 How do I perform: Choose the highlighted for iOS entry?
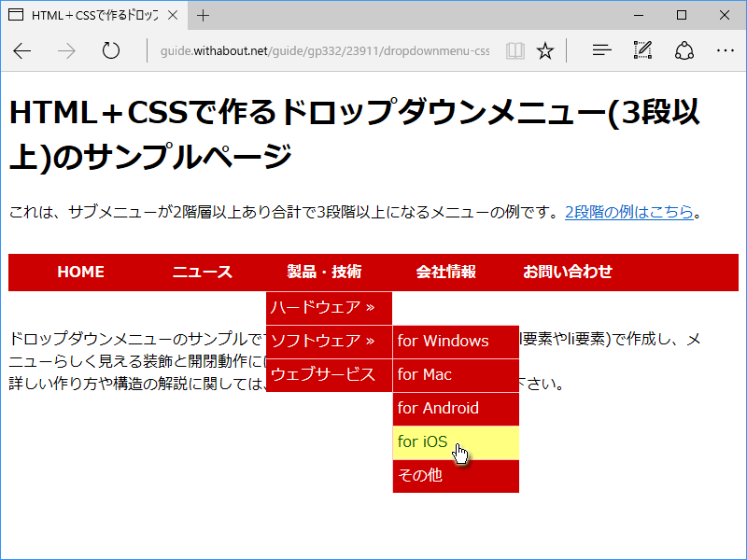pyautogui.click(x=456, y=442)
